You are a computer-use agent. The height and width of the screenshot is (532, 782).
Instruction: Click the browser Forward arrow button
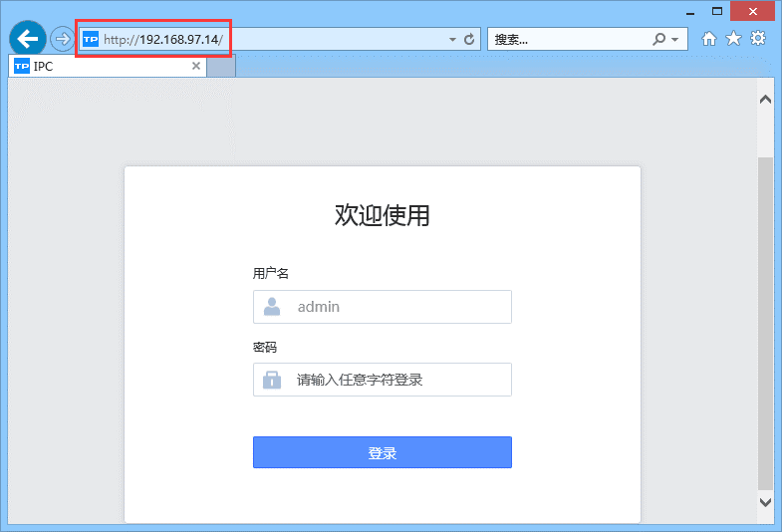62,39
